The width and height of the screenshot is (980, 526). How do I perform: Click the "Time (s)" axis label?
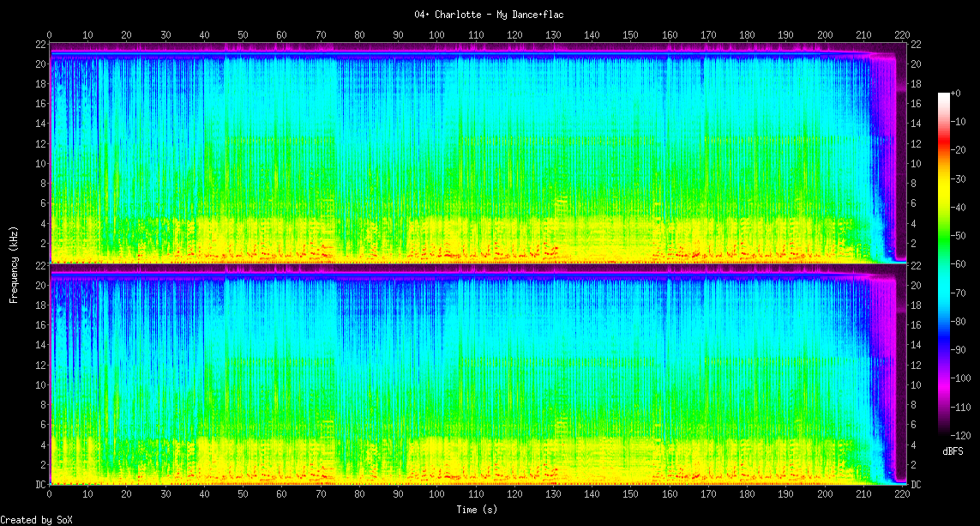476,510
